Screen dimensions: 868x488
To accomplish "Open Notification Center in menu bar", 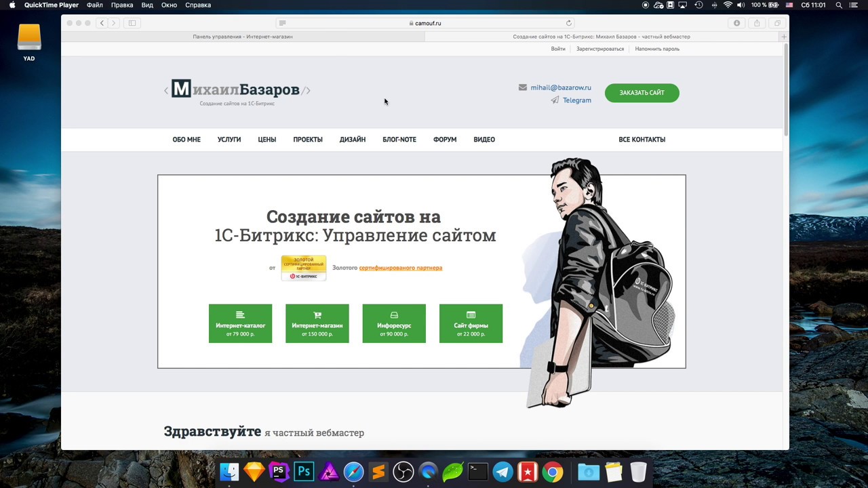I will 854,5.
